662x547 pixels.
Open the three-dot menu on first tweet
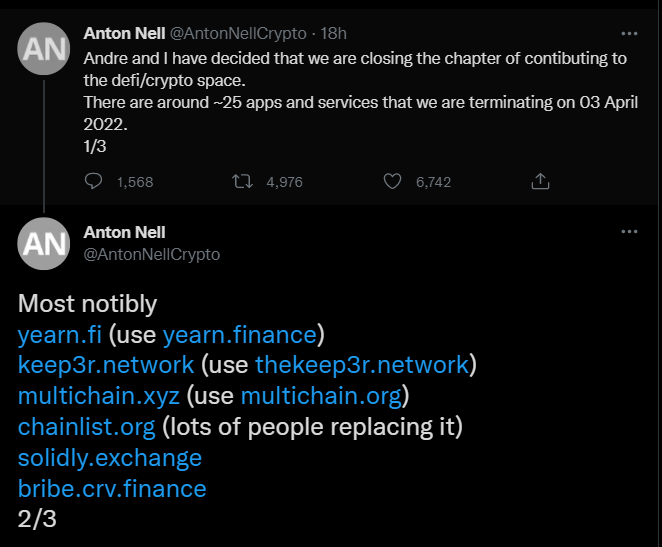pos(629,33)
